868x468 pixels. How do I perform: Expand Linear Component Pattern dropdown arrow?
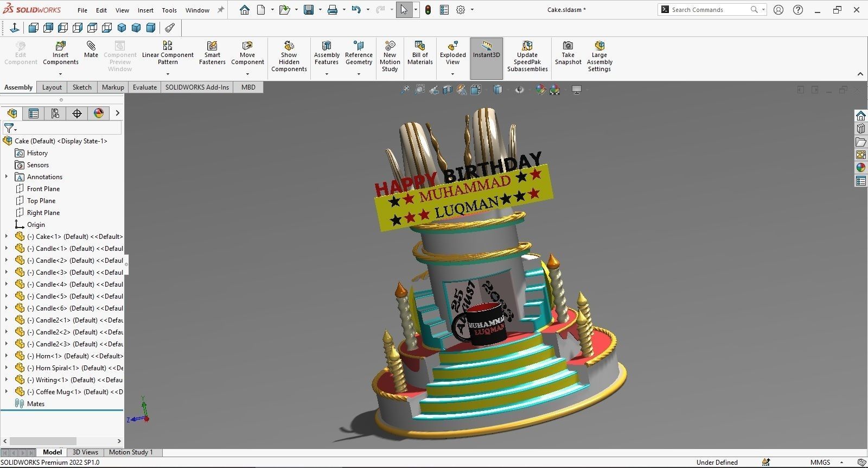point(168,74)
